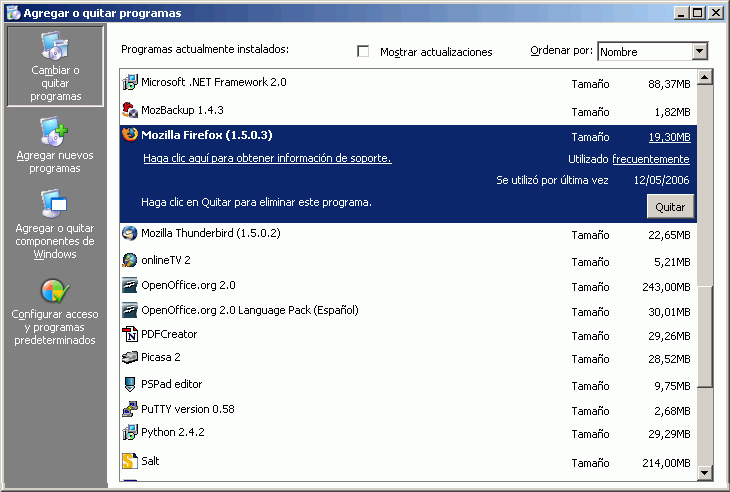Screen dimensions: 730x492
Task: Open Cambiar o quitar programas section
Action: (55, 66)
